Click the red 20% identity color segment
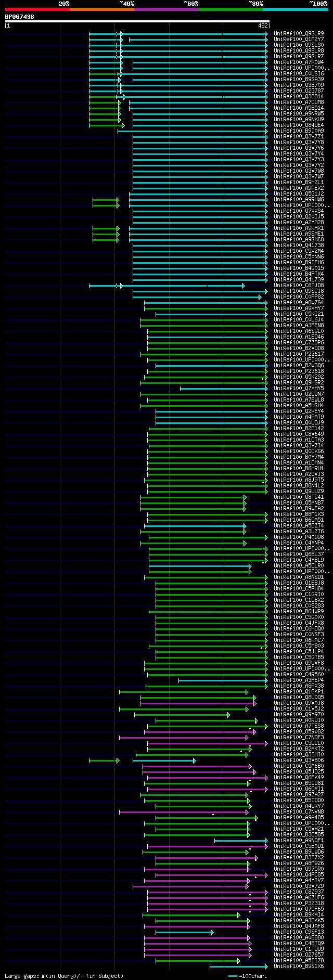The image size is (333, 980). (37, 9)
